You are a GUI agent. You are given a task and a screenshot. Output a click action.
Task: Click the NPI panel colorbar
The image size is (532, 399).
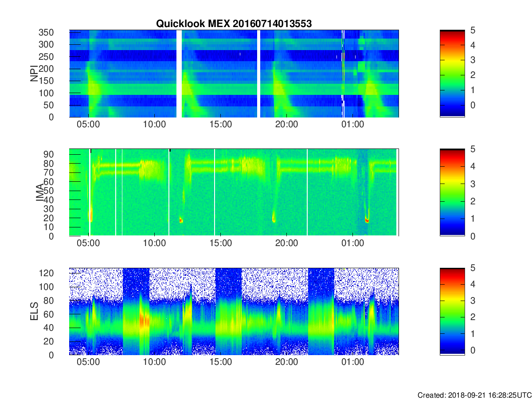pos(452,74)
